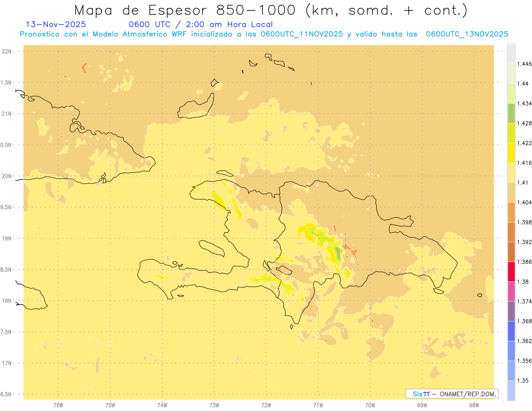Click the blue swatch between 1.362 and 1.368
This screenshot has width=532, height=411.
coord(511,331)
